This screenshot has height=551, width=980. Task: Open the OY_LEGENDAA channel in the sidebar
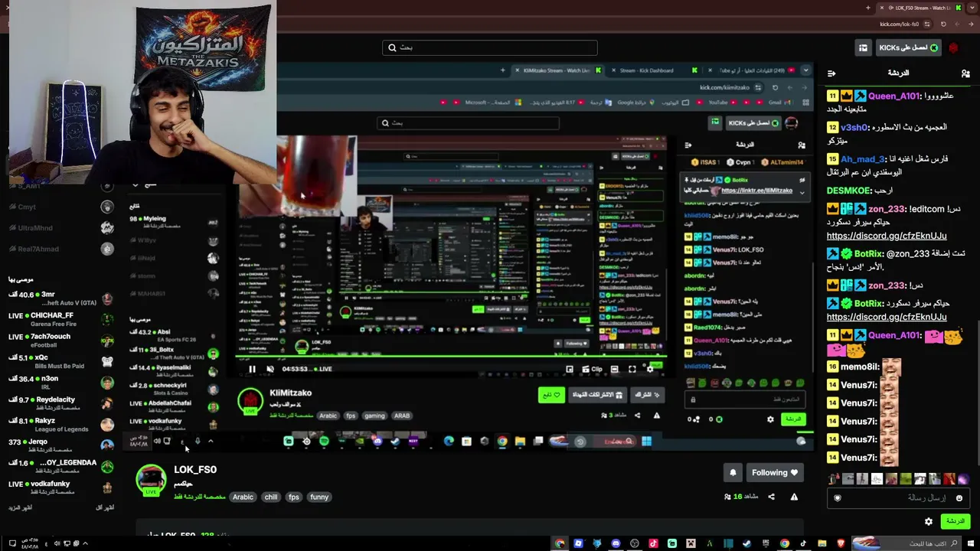click(60, 466)
